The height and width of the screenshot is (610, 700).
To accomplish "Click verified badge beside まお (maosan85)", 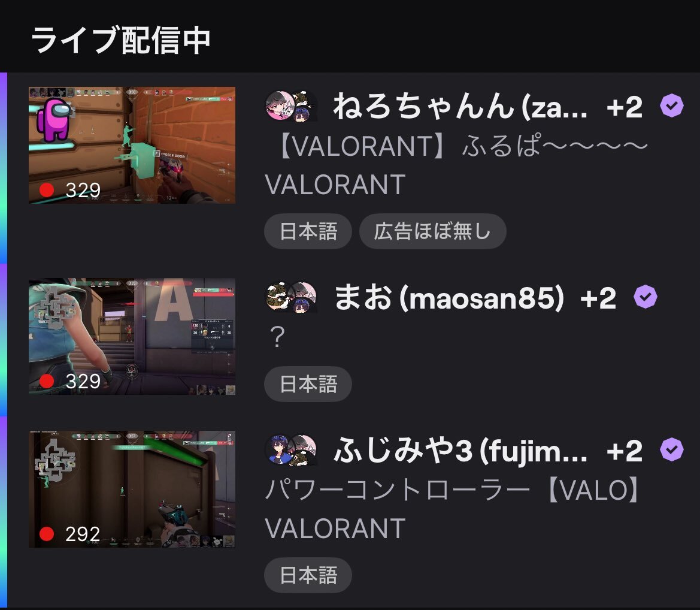I will [646, 297].
